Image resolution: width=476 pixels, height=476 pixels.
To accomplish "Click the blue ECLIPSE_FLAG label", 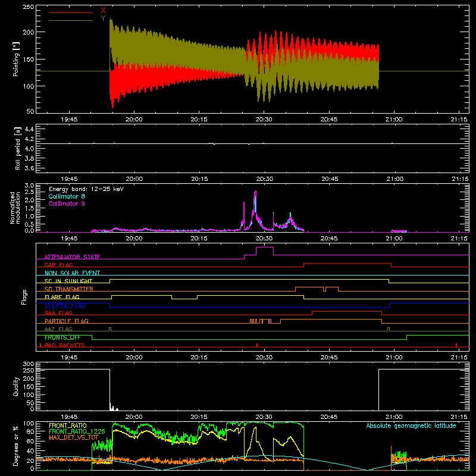I will pyautogui.click(x=65, y=305).
